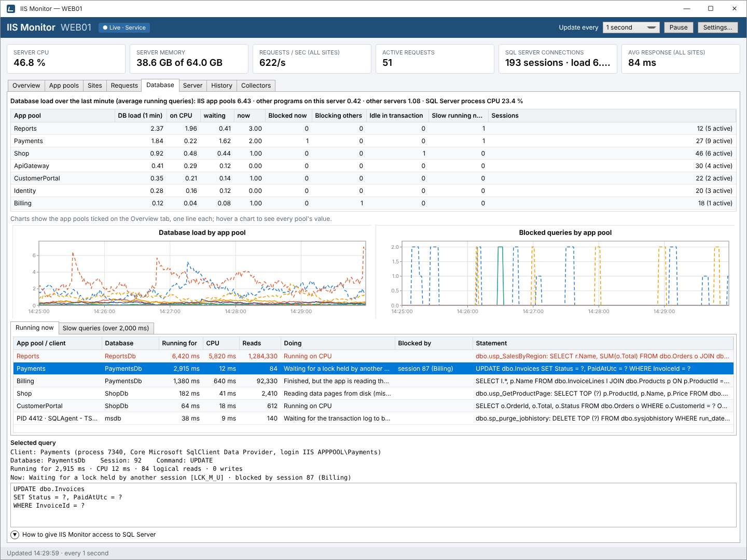Switch to the Overview tab
Image resolution: width=747 pixels, height=560 pixels.
26,86
